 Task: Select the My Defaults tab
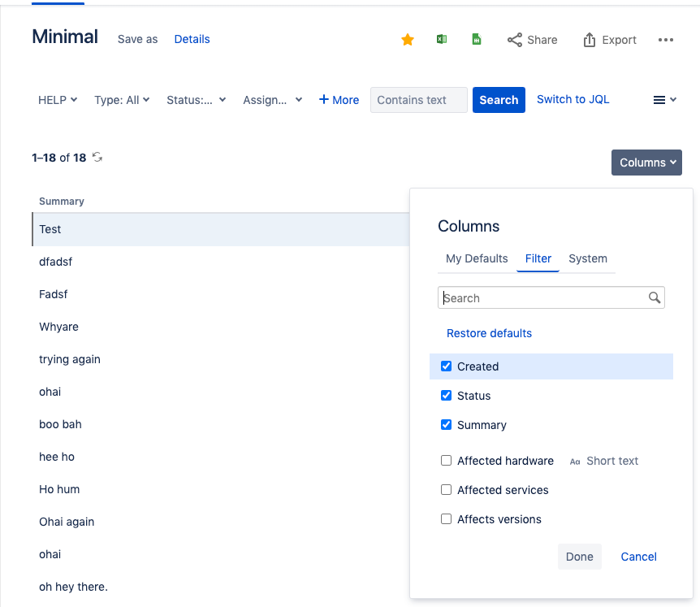(477, 258)
